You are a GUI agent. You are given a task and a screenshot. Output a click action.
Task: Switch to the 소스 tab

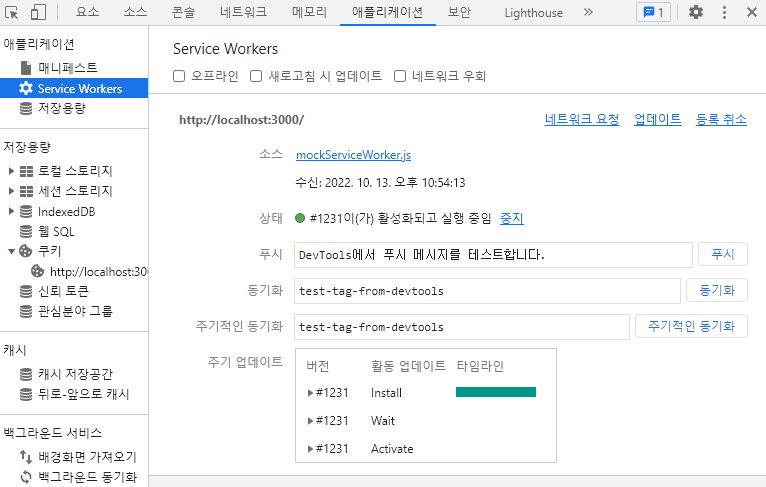[x=135, y=12]
